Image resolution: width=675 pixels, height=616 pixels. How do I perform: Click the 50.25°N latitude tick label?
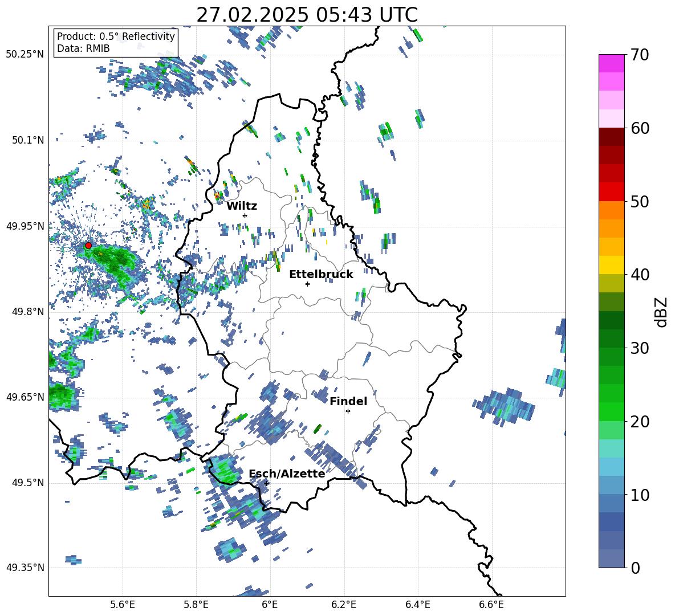[25, 55]
